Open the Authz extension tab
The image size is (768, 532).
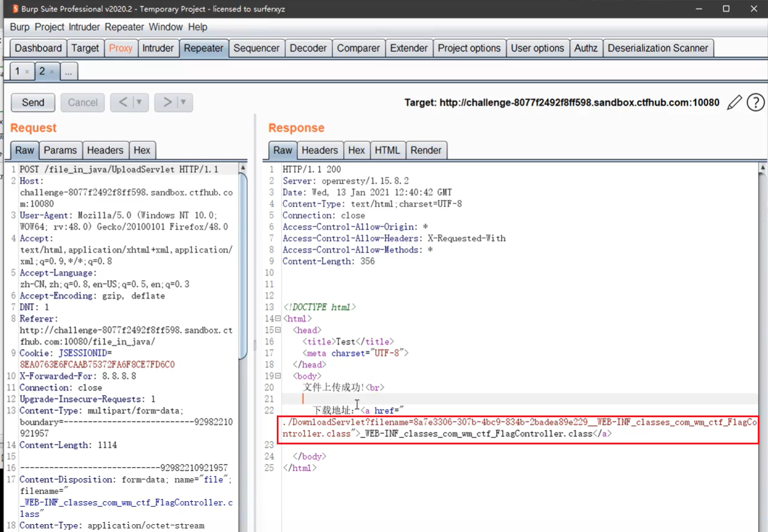tap(586, 48)
